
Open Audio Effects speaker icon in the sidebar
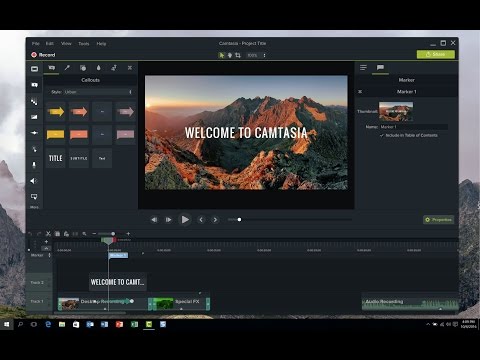[x=34, y=181]
